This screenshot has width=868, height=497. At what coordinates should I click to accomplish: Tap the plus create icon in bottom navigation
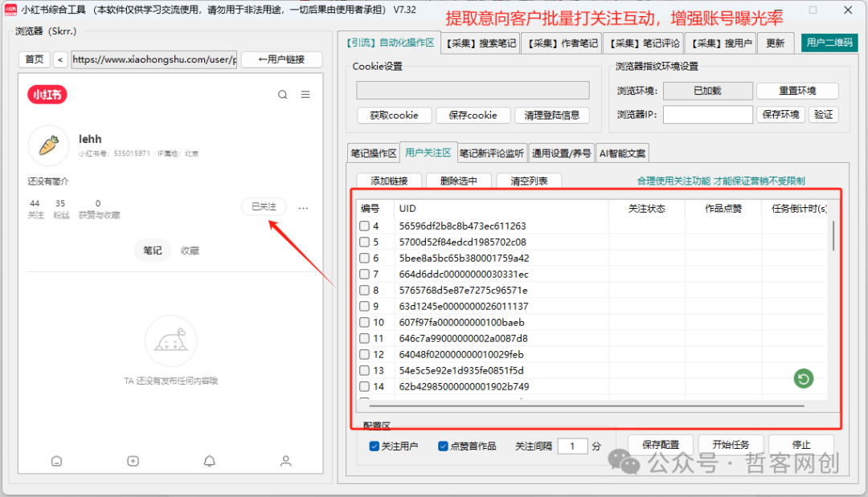coord(133,461)
